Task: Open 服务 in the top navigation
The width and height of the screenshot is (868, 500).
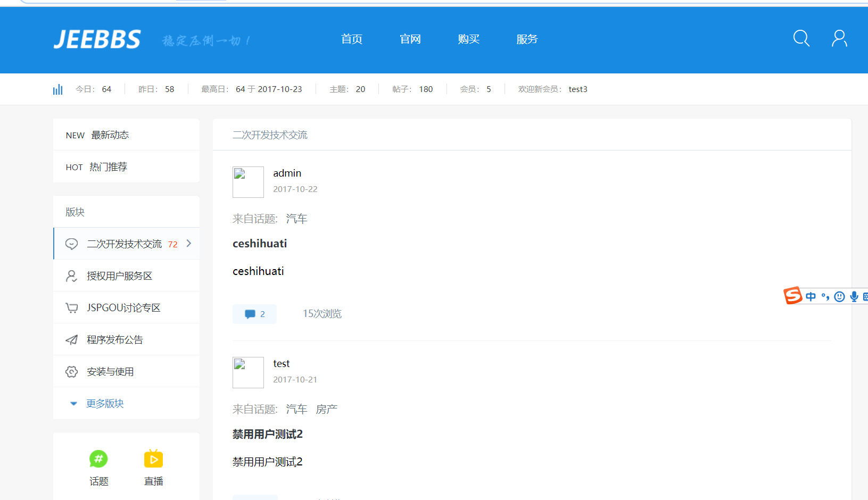Action: 527,39
